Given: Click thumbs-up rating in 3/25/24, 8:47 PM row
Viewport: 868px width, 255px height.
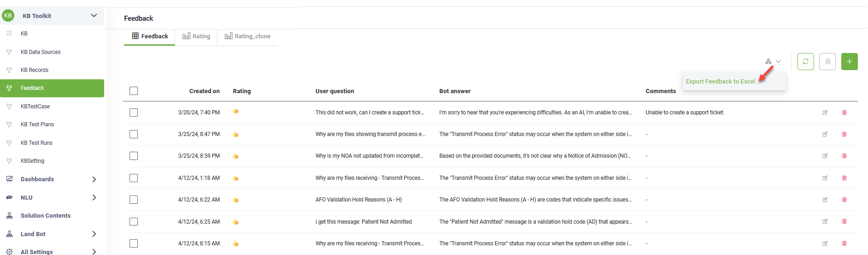Looking at the screenshot, I should [x=236, y=134].
